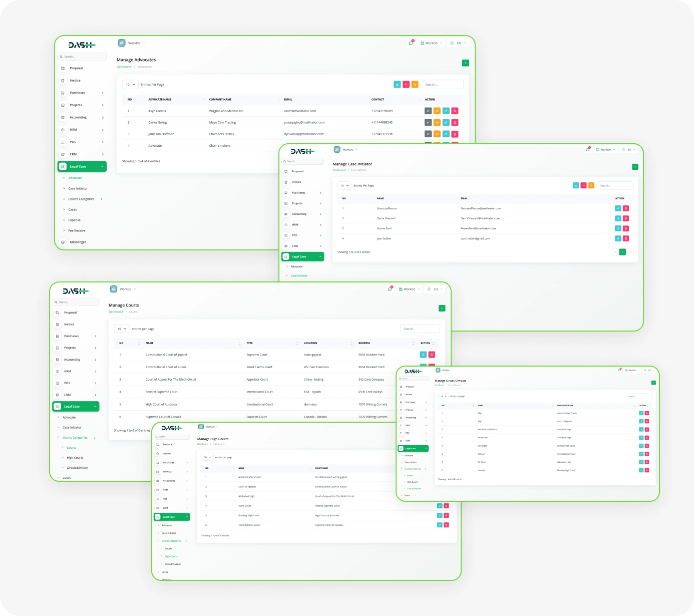This screenshot has height=616, width=694.
Task: Delete the Avye Combs advocate row
Action: (455, 111)
